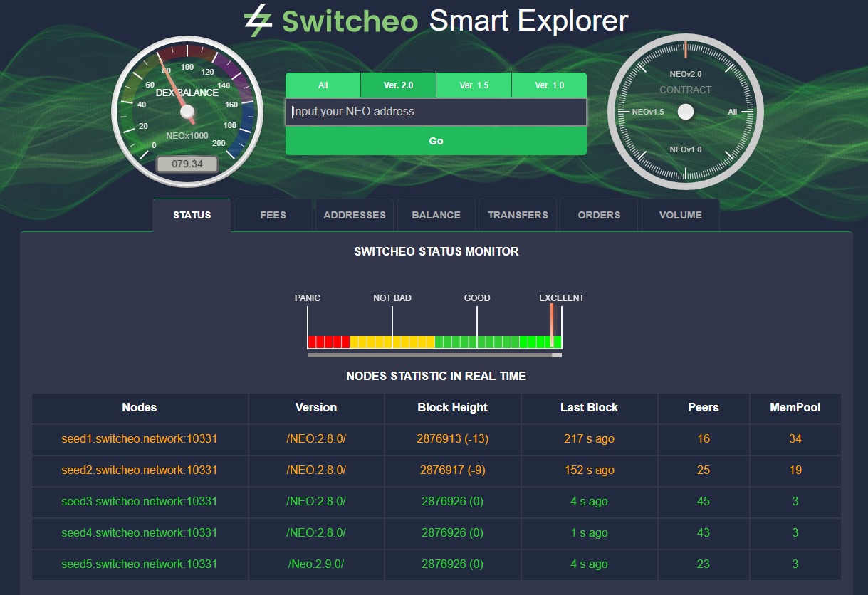Click seed3 peers value 45

point(704,502)
